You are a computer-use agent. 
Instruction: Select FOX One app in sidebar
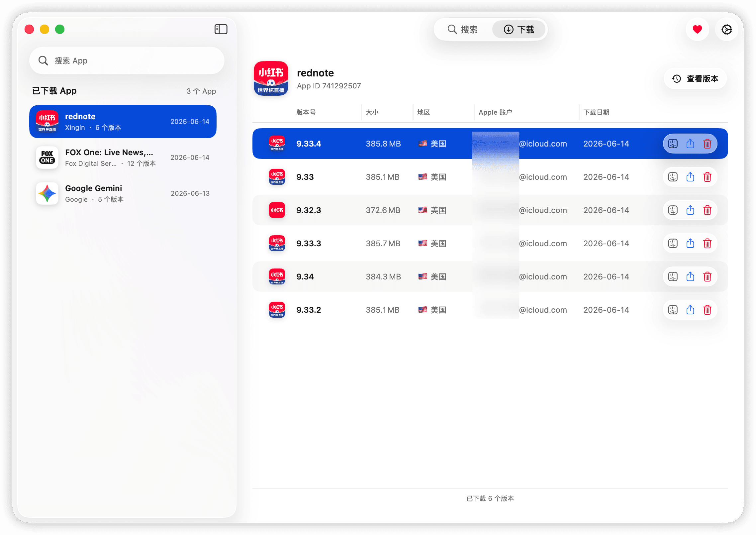[x=123, y=158]
